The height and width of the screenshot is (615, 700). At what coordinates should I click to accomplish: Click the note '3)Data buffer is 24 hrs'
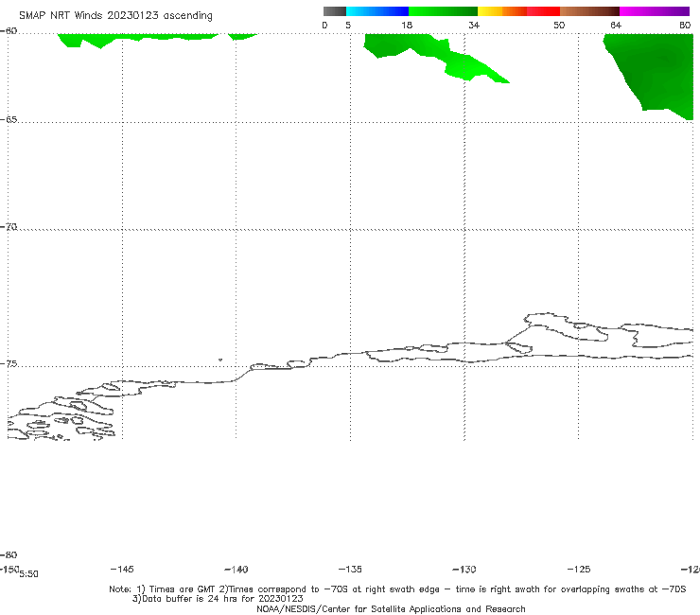(218, 599)
